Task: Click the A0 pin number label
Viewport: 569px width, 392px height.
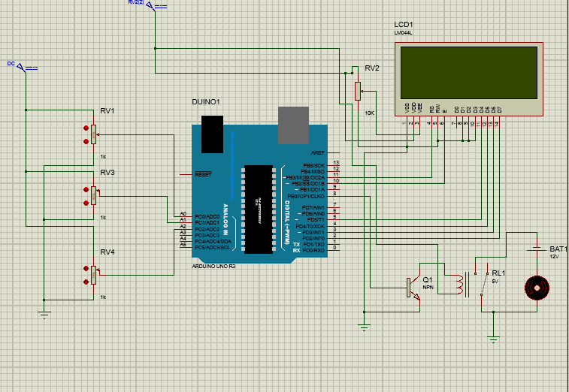Action: [183, 214]
